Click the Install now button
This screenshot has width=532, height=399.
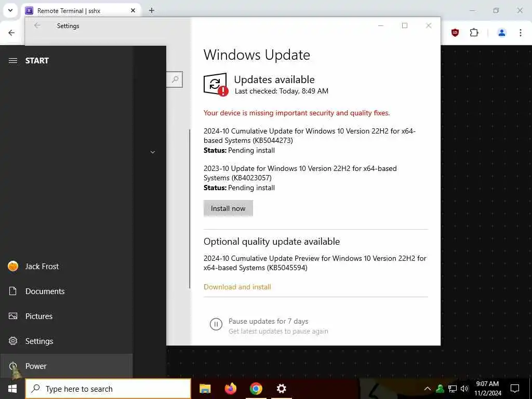[228, 208]
